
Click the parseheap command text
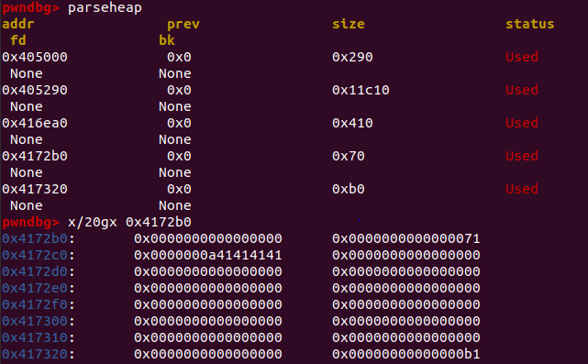(x=105, y=7)
